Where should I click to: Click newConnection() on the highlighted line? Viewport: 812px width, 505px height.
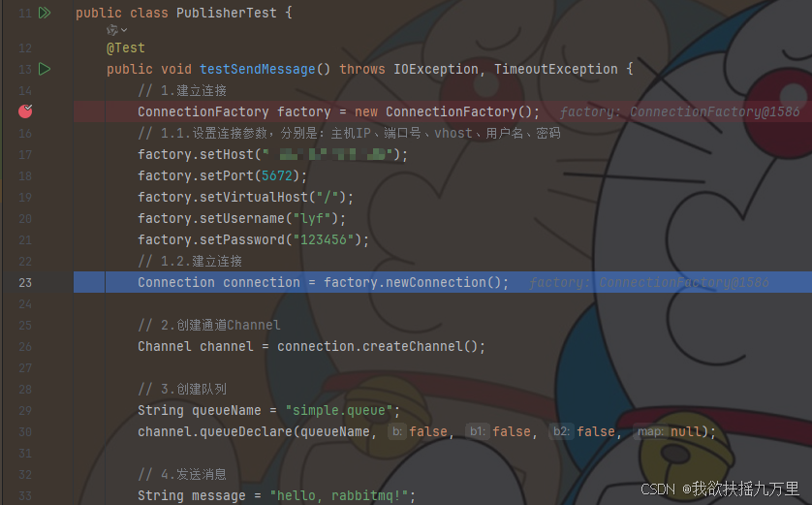coord(443,282)
